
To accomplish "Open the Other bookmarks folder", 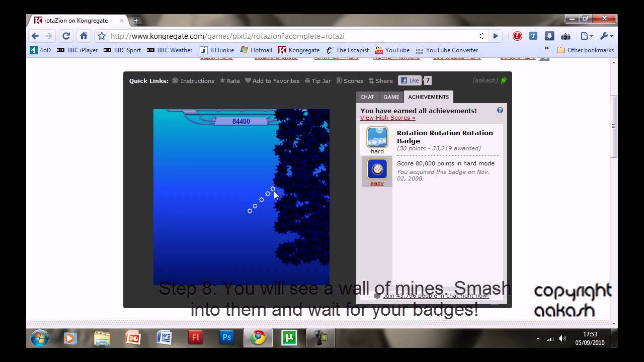I will tap(585, 50).
